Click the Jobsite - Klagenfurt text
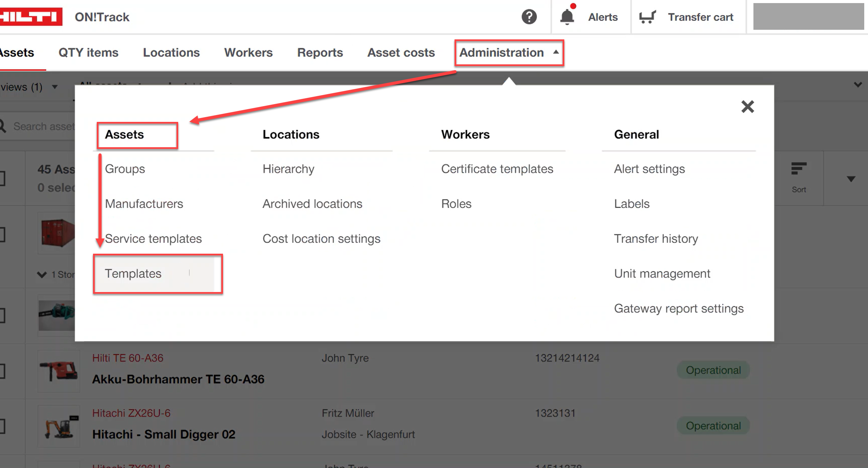Viewport: 868px width, 468px height. (x=368, y=434)
